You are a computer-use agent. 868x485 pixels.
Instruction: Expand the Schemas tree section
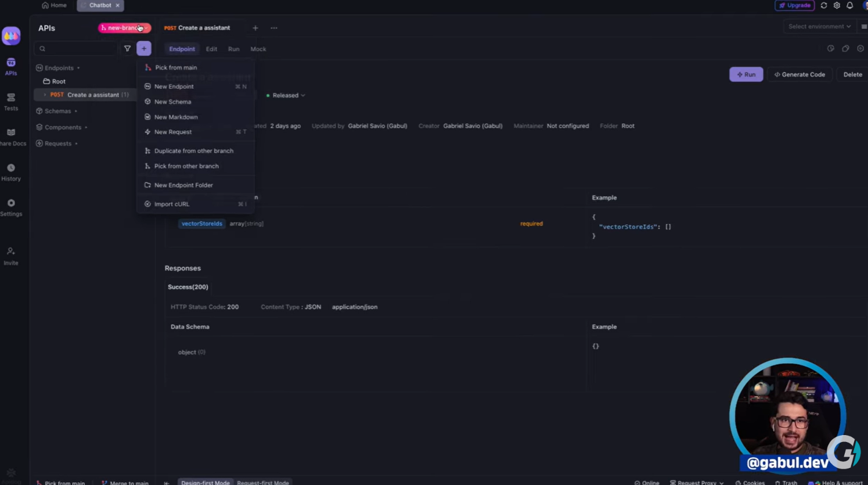57,111
